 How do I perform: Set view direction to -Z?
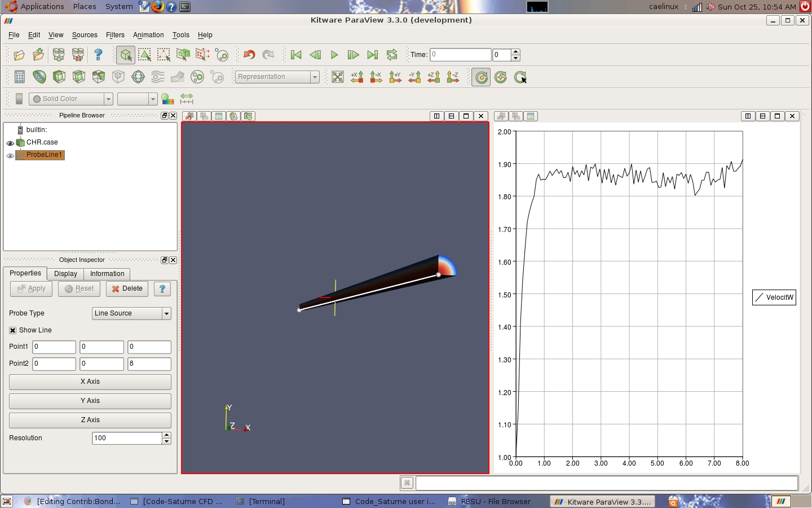[453, 77]
